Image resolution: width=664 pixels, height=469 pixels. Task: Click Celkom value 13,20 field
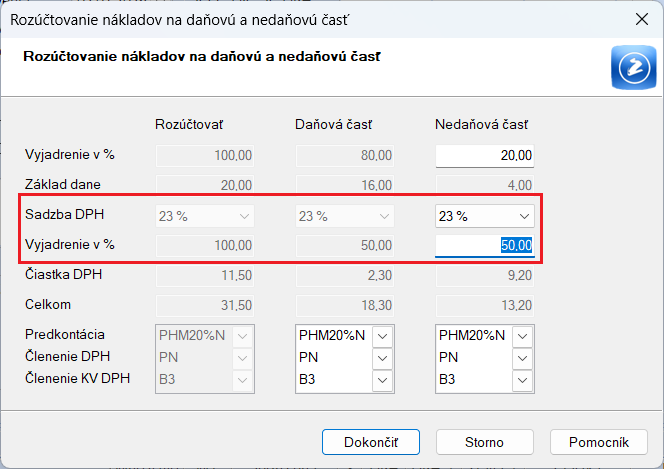(x=485, y=303)
